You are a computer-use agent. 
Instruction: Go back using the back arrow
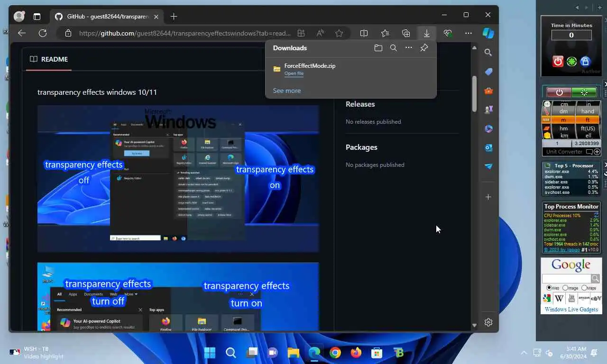[21, 33]
